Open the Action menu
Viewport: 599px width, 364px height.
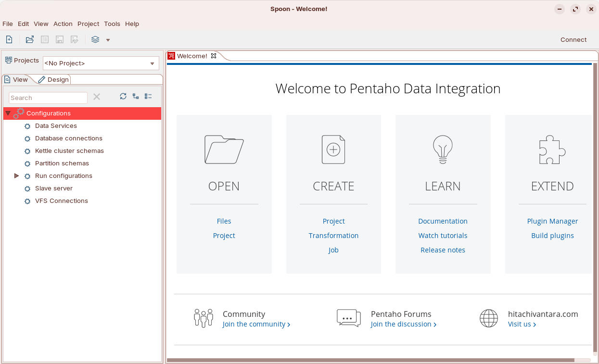(63, 24)
